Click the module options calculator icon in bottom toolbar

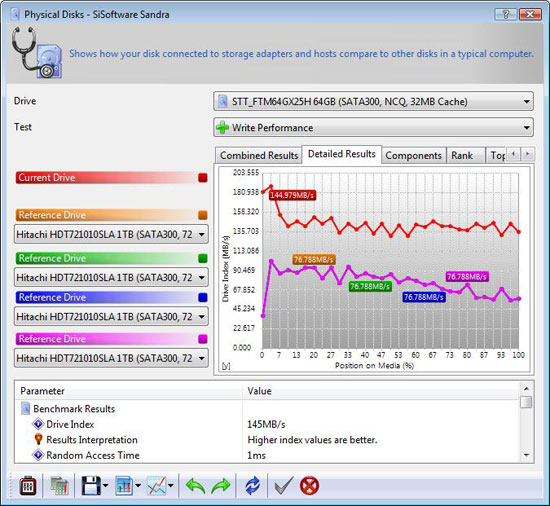(27, 486)
